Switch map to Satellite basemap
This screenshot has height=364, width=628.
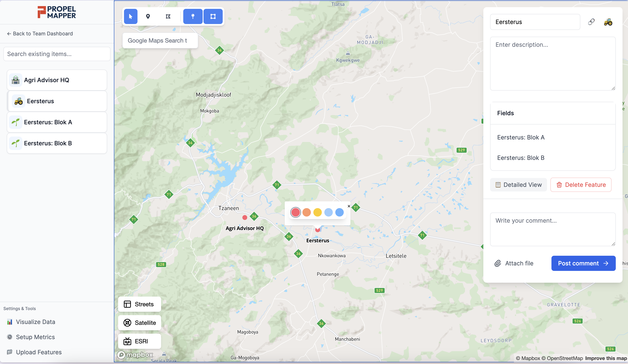click(140, 323)
